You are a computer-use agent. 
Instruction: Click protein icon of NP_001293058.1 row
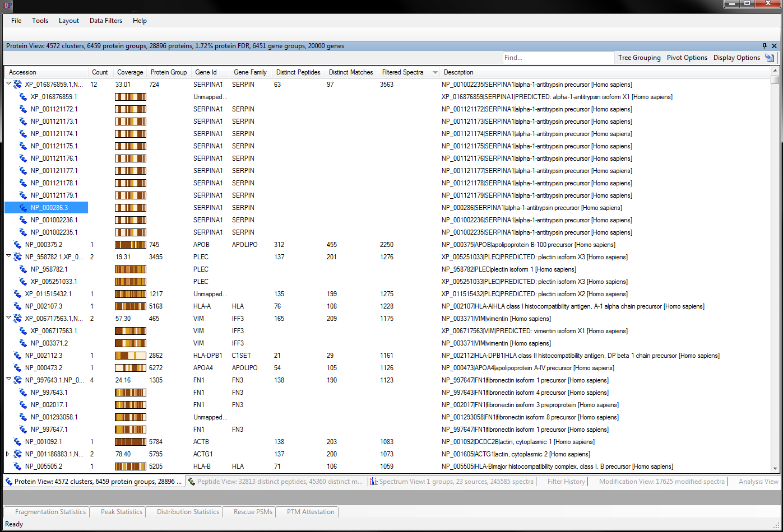tap(23, 417)
